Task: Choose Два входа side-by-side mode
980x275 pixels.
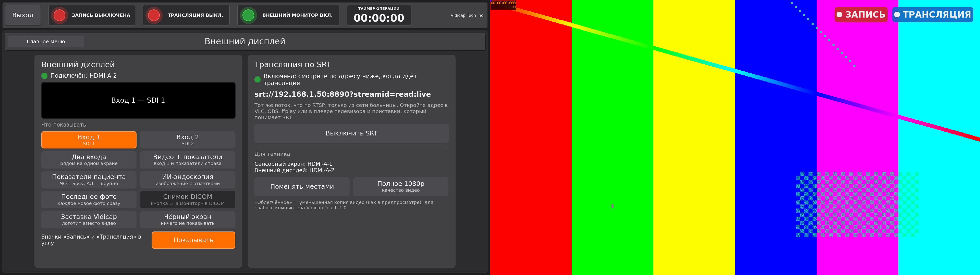Action: 89,160
